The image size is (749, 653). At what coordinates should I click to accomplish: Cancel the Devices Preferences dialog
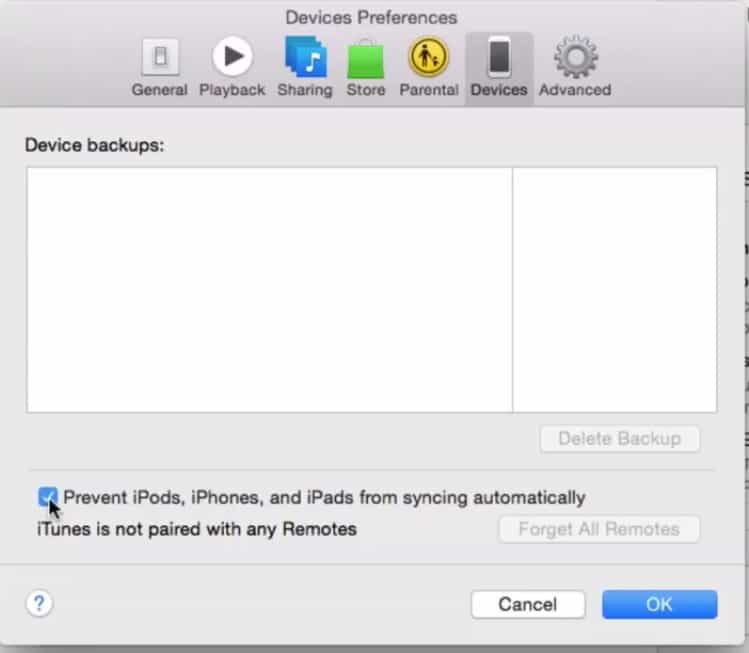[x=528, y=604]
